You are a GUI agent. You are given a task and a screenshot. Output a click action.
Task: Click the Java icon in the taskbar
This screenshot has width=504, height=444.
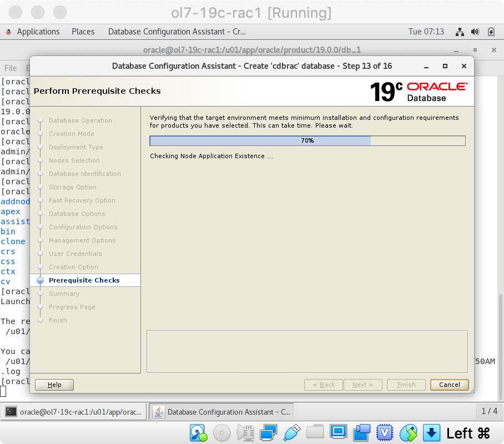pyautogui.click(x=158, y=411)
